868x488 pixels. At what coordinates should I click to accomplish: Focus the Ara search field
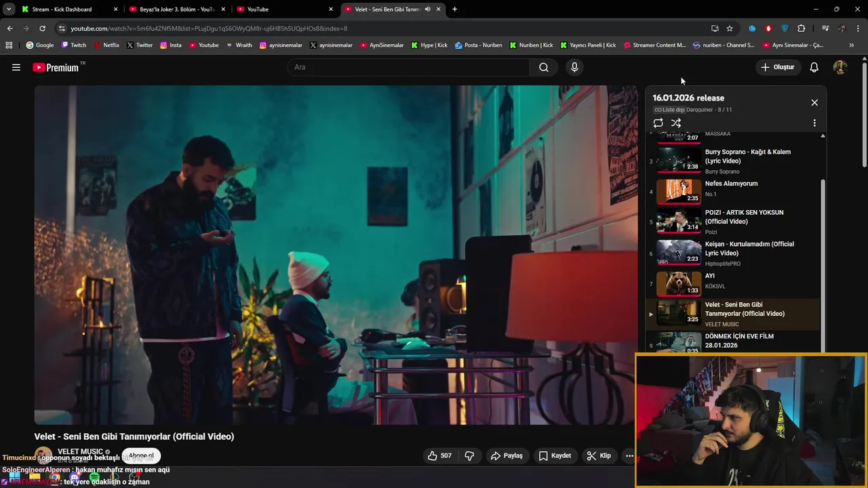point(409,67)
